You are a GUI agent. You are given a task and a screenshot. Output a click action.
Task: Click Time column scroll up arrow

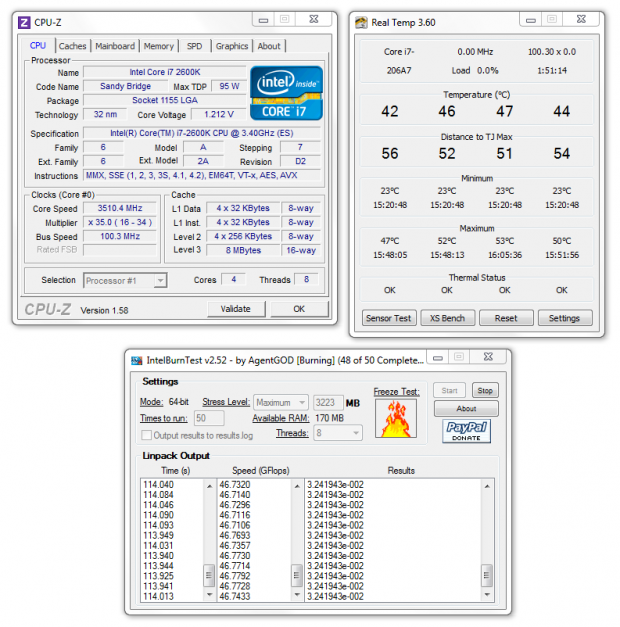(x=209, y=486)
